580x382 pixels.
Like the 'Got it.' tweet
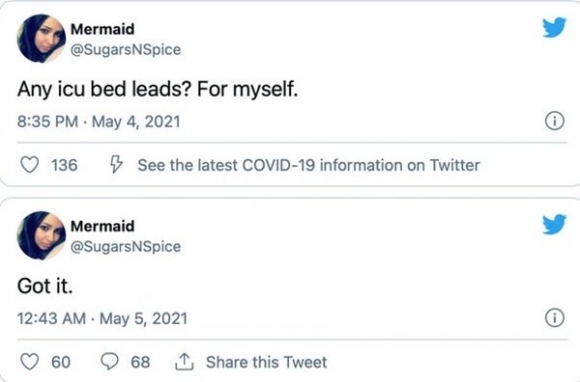[29, 362]
